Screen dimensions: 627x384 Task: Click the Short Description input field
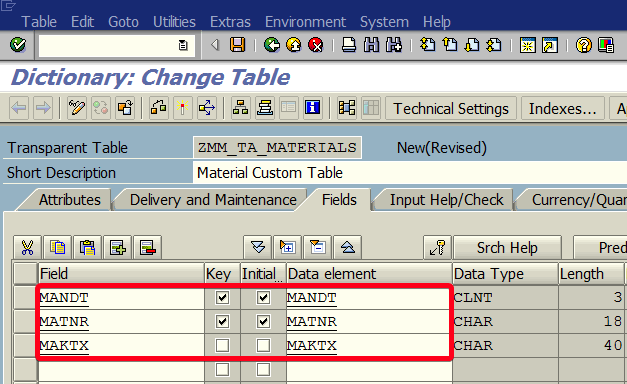(x=409, y=173)
